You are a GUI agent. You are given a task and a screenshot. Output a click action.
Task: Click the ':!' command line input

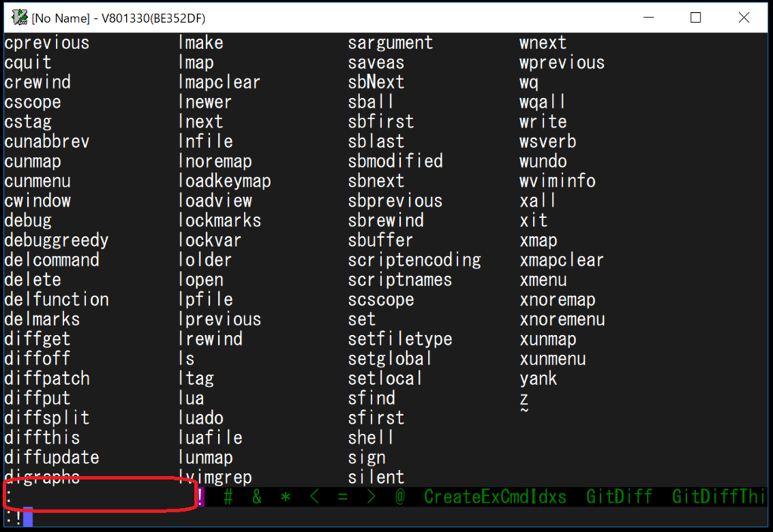click(386, 517)
